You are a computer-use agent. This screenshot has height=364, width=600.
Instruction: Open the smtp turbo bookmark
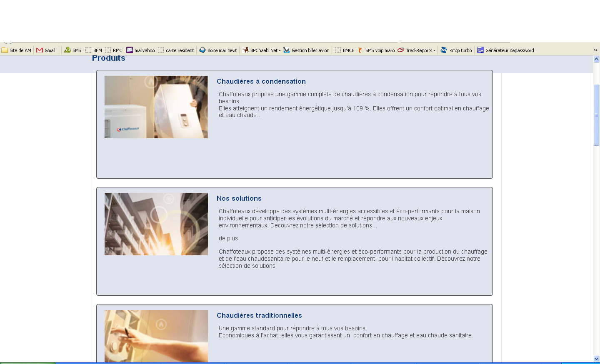pos(456,50)
